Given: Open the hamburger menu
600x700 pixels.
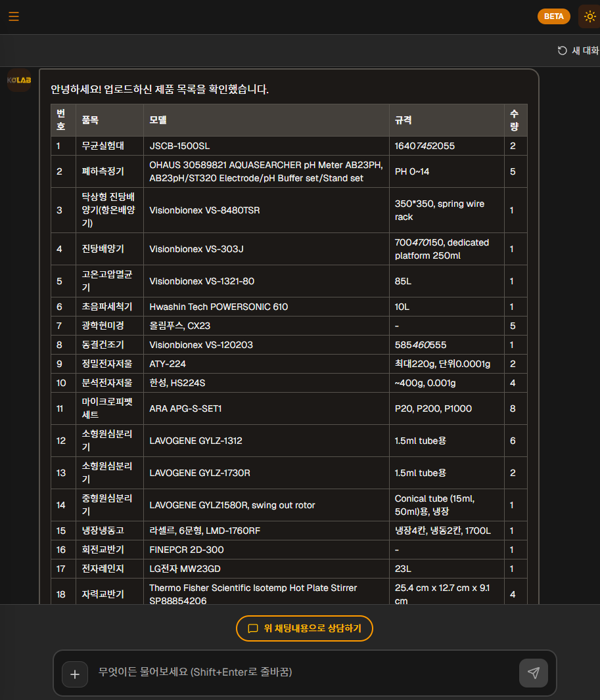Looking at the screenshot, I should coord(14,16).
